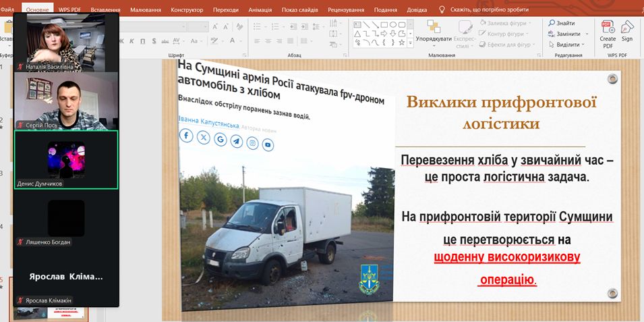
Task: Click the Замінити replace button
Action: tap(567, 34)
